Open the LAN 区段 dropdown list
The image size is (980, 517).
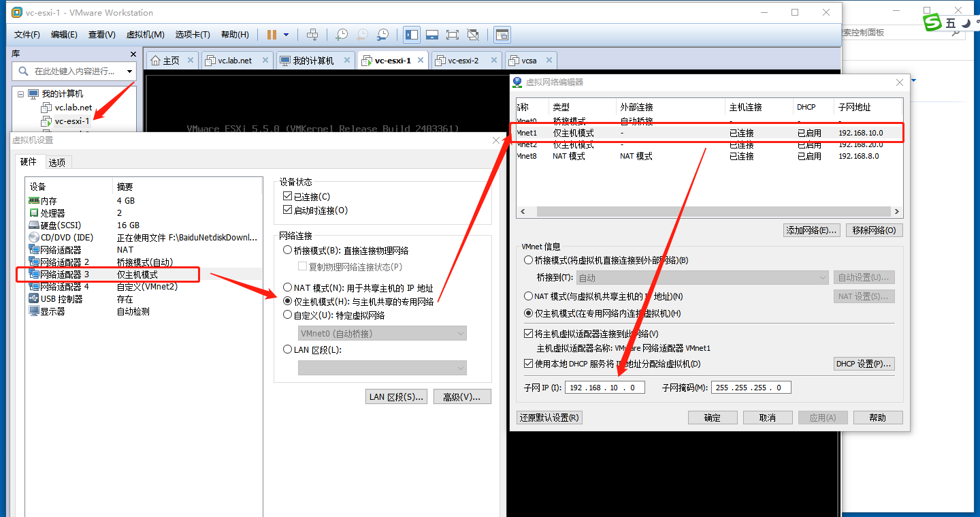(x=382, y=368)
